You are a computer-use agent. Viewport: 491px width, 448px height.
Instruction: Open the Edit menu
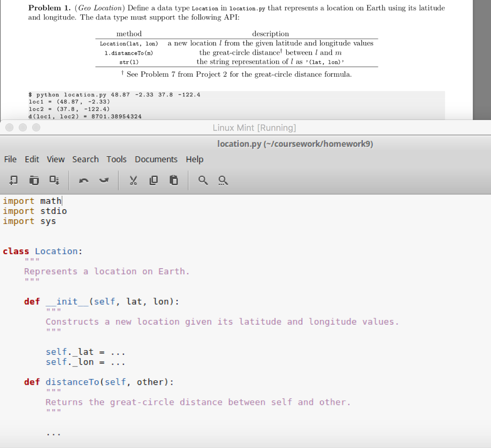(x=32, y=159)
